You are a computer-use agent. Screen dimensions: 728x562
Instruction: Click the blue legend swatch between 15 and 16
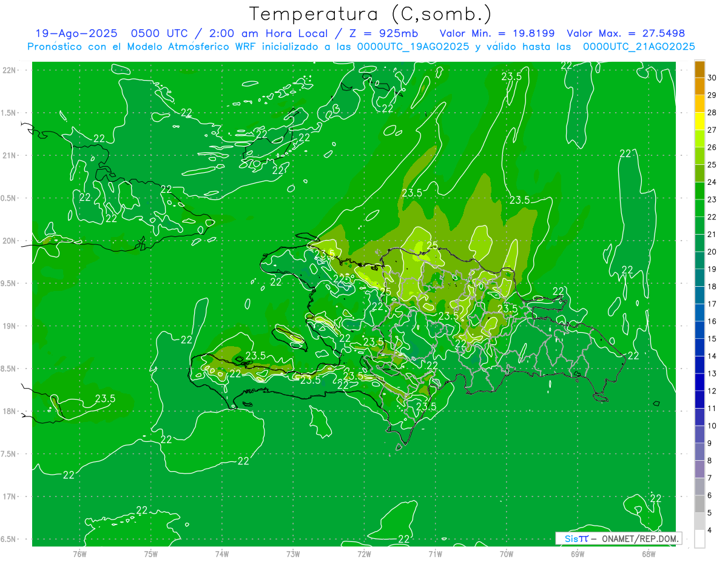pyautogui.click(x=699, y=330)
